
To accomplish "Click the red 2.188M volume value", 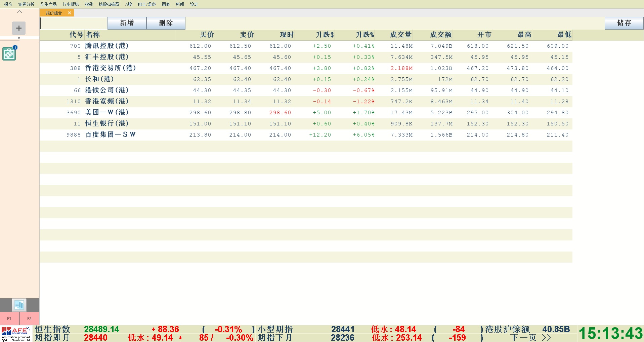I will tap(401, 68).
